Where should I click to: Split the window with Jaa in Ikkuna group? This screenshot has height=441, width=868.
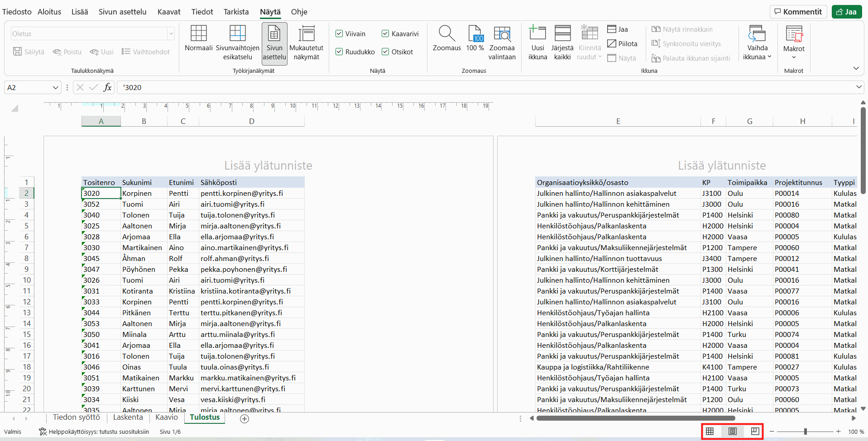click(x=618, y=29)
